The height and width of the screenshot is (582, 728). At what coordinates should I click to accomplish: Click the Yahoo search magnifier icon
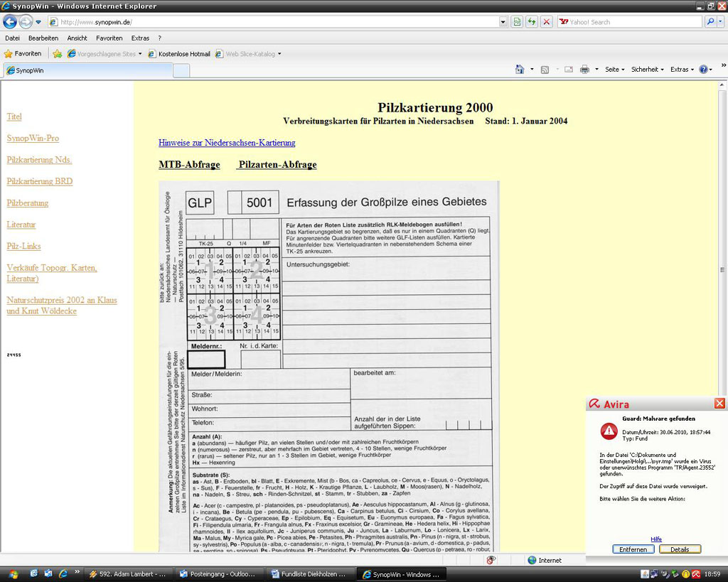point(710,22)
